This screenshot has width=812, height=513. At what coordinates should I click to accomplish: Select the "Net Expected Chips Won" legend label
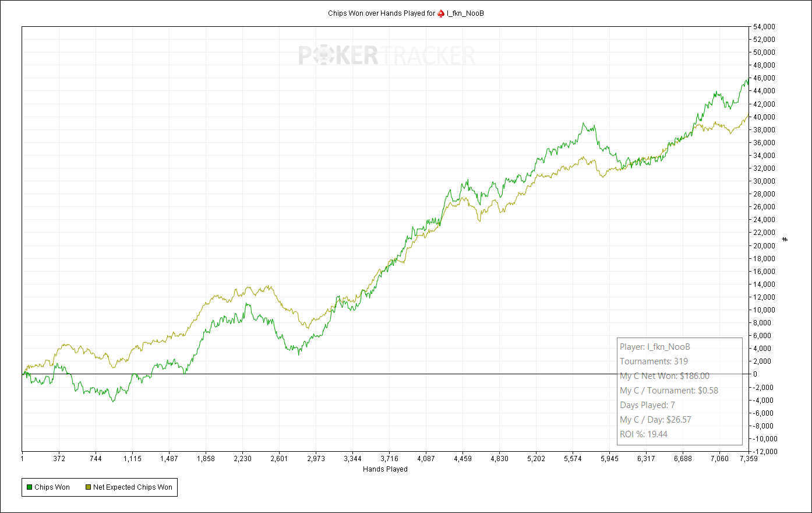(133, 487)
